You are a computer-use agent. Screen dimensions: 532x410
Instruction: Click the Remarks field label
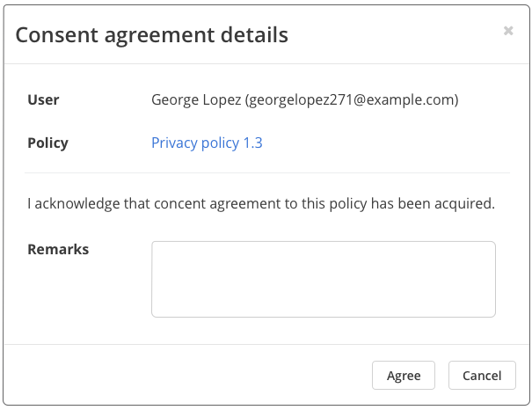pos(58,250)
